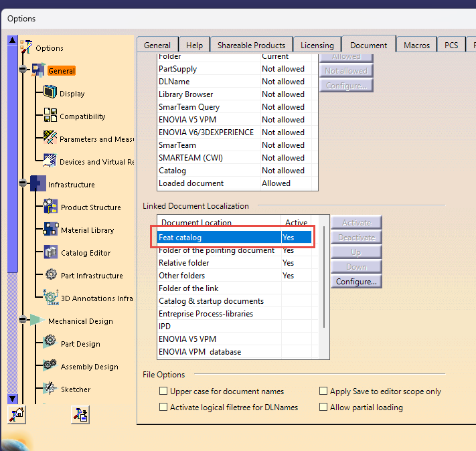476x451 pixels.
Task: Check Allow partial loading
Action: [323, 407]
